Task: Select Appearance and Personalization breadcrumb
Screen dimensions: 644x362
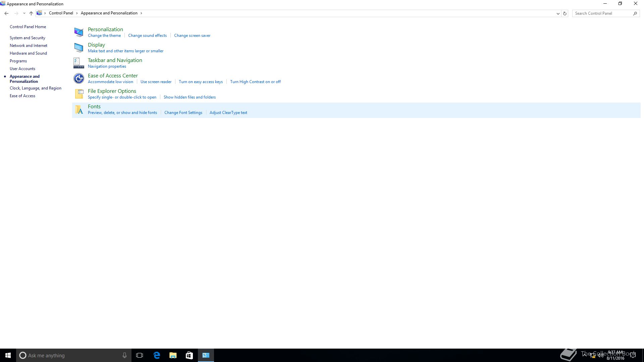Action: pyautogui.click(x=109, y=13)
